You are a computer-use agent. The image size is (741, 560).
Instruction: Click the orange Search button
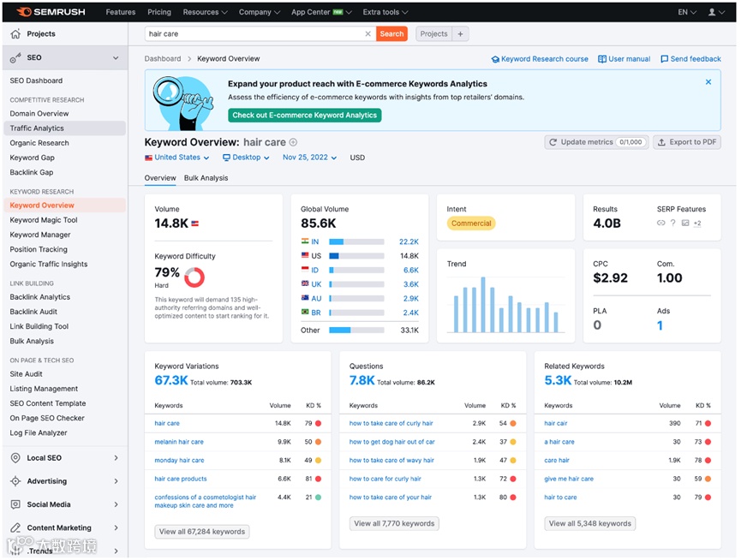tap(391, 34)
